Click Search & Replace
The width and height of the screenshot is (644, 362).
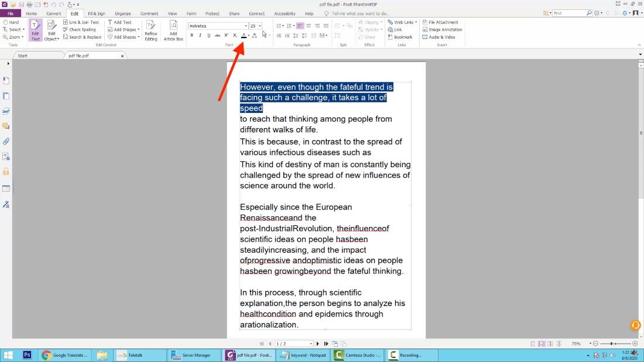click(83, 37)
